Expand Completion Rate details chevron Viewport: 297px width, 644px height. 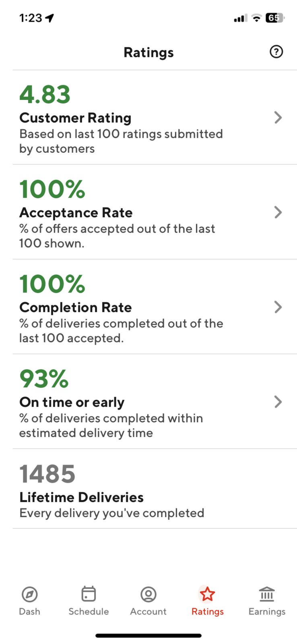278,307
